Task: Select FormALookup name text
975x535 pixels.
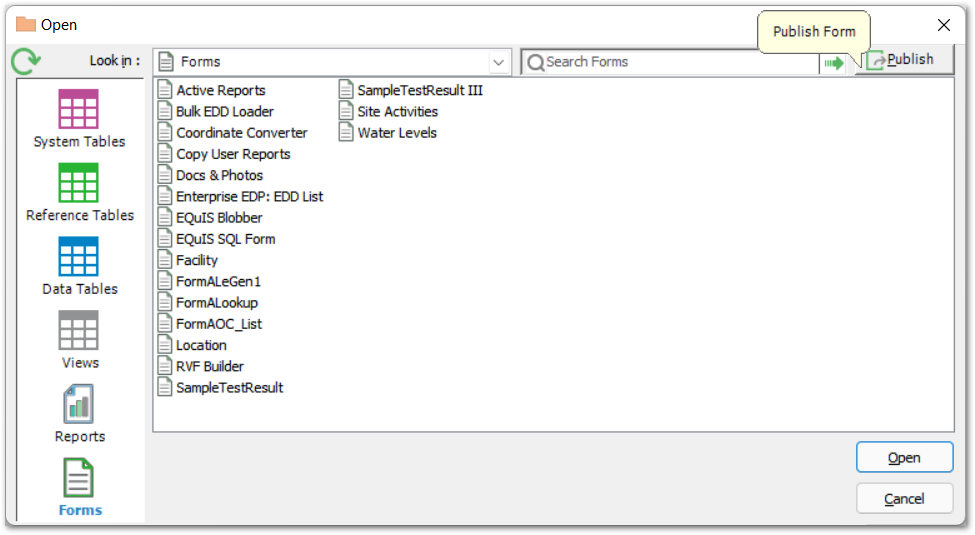Action: (217, 302)
